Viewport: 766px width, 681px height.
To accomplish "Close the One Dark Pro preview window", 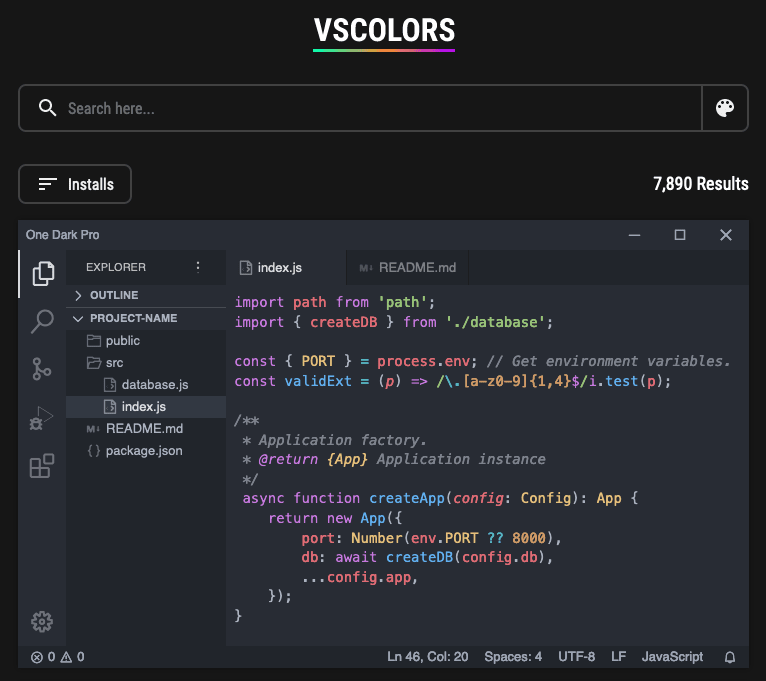I will (x=726, y=235).
